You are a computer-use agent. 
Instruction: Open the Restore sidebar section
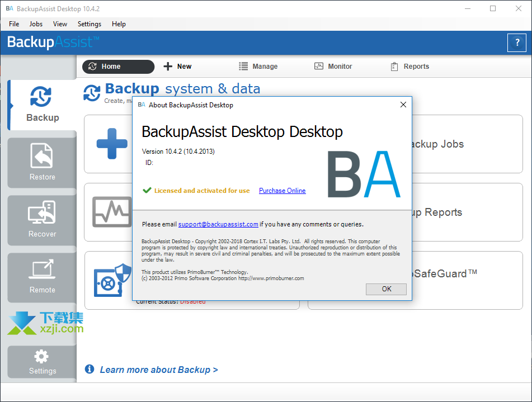click(x=42, y=163)
